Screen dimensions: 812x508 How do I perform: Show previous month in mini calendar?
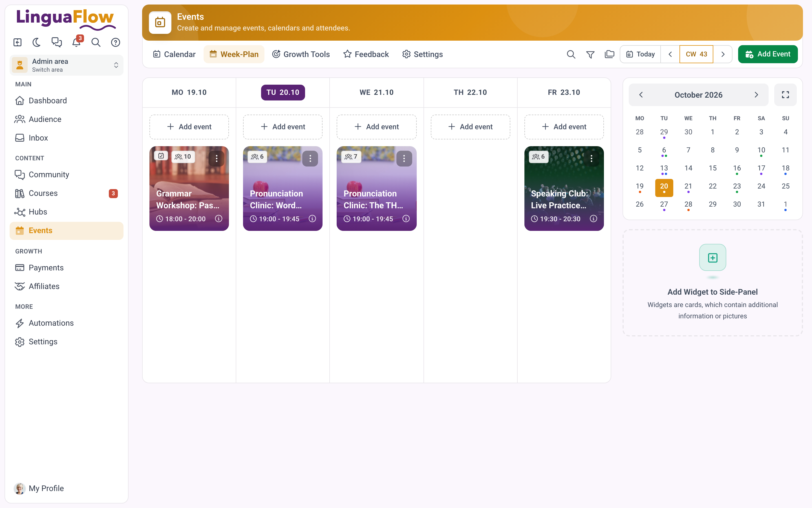641,95
